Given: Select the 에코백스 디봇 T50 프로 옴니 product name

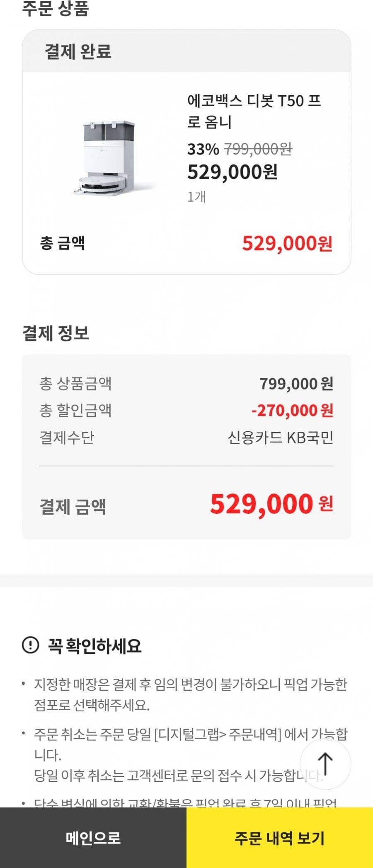Looking at the screenshot, I should tap(254, 111).
